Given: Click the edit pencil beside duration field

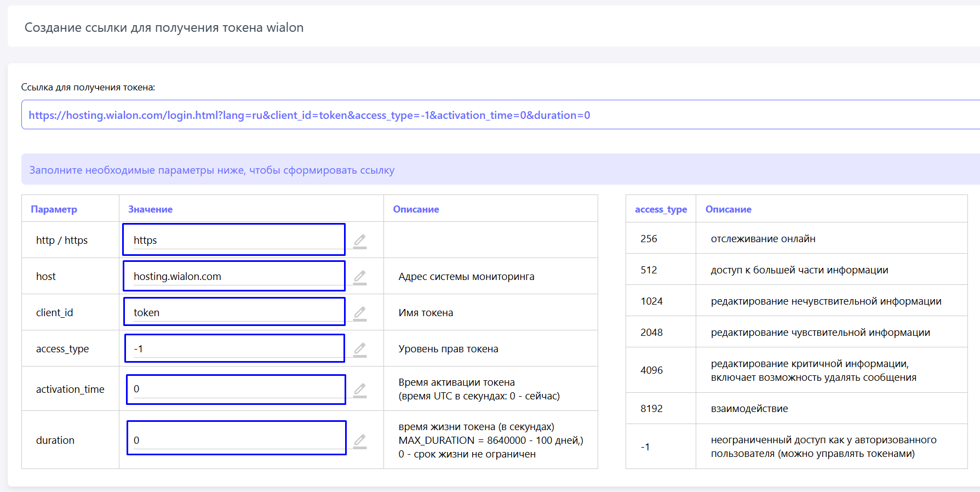Looking at the screenshot, I should [x=359, y=440].
